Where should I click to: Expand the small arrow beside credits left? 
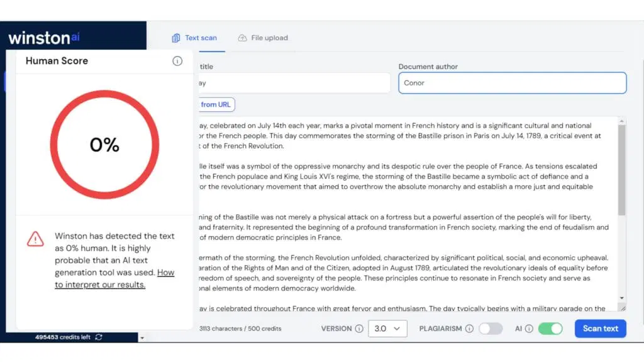point(142,338)
